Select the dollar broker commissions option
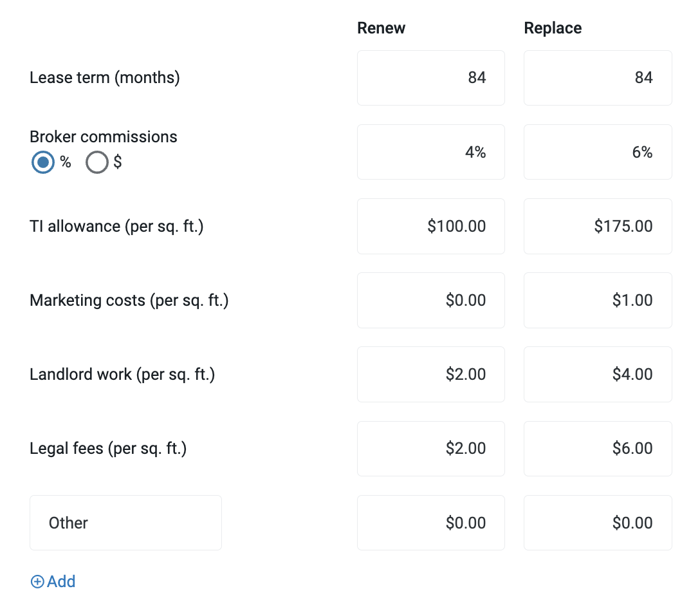This screenshot has height=609, width=700. pos(97,163)
